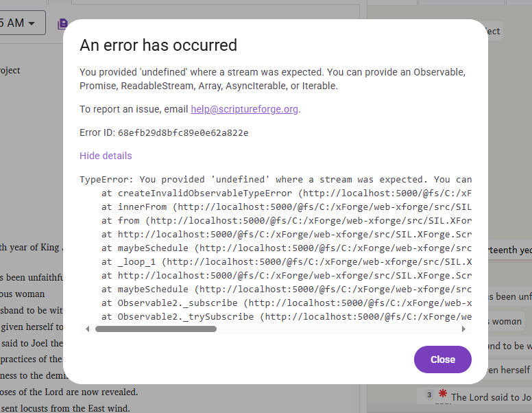Open the dropdown ending in "AM"
This screenshot has height=413, width=532.
point(22,23)
